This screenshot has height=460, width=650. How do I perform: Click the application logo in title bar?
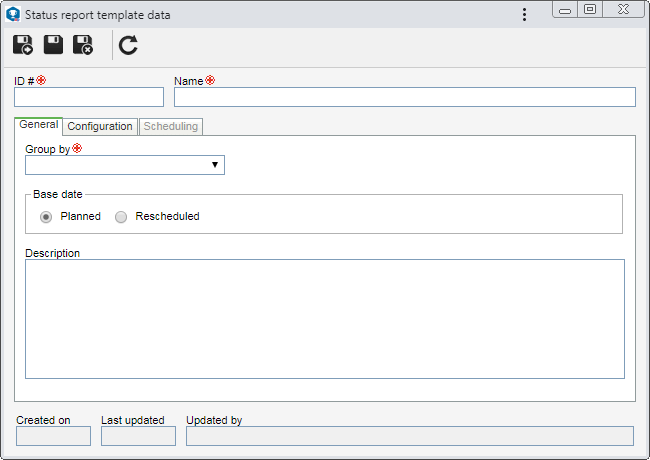[x=13, y=15]
